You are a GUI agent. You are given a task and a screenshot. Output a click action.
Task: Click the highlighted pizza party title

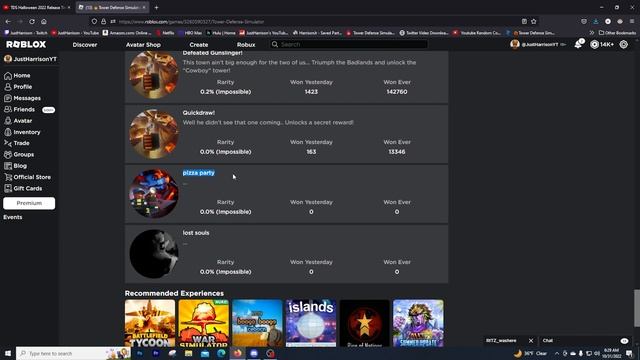click(199, 173)
